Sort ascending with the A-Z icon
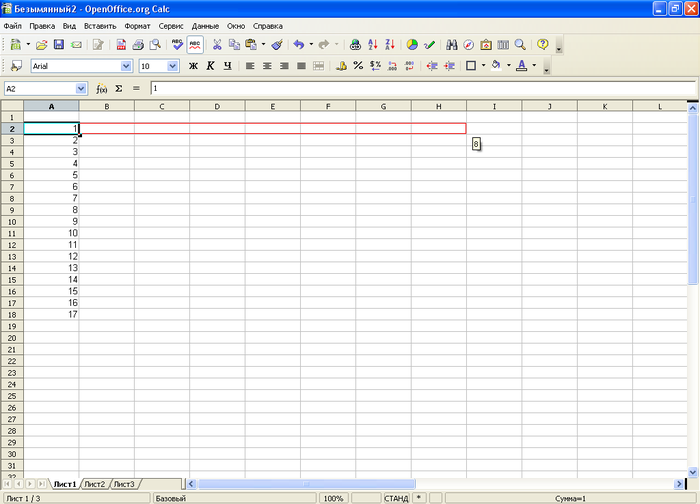Screen dimensions: 700x504 [373, 45]
